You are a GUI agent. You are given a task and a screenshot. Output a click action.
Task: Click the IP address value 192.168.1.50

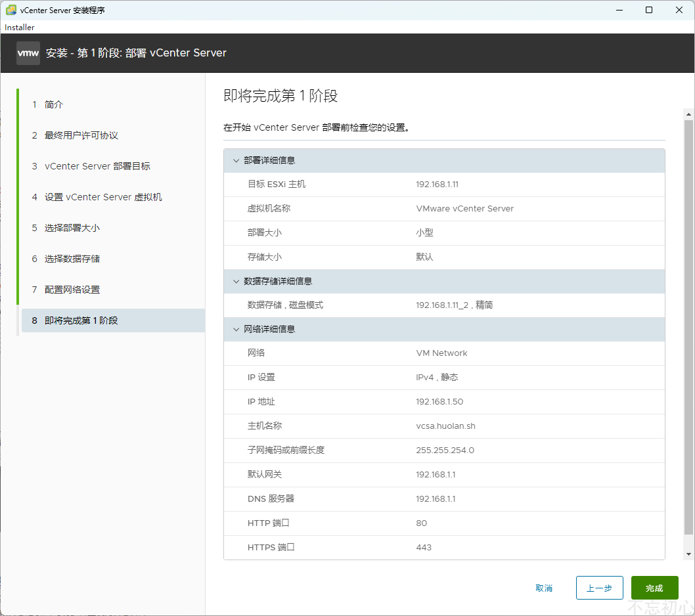439,402
